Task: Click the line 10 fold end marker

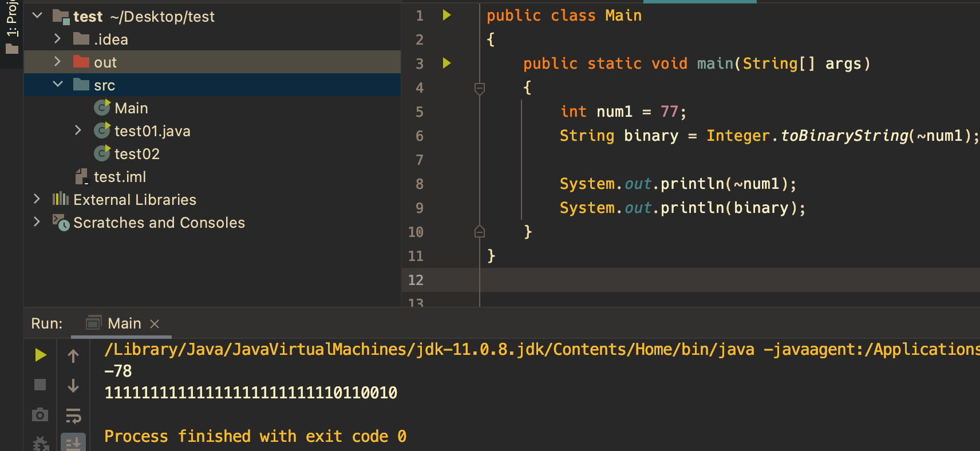Action: 480,231
